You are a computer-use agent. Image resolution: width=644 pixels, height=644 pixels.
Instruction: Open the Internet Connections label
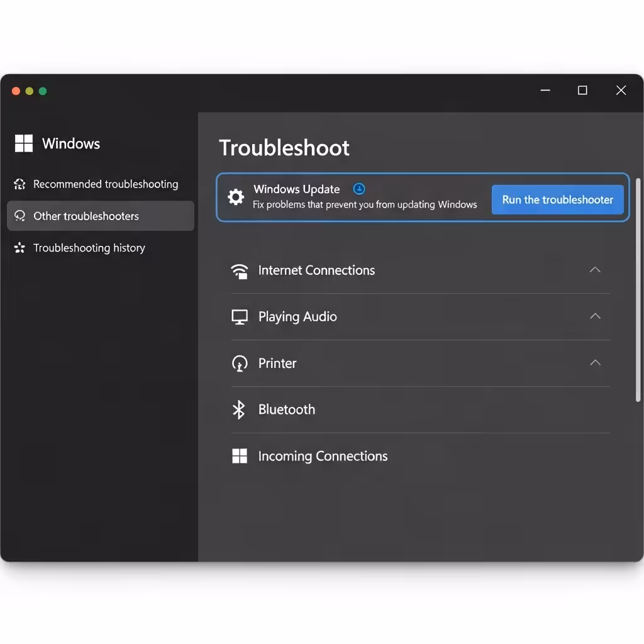(x=316, y=270)
